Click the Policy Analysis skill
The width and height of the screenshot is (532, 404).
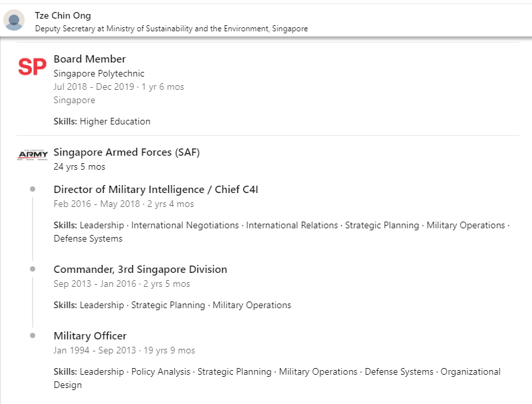coord(160,372)
